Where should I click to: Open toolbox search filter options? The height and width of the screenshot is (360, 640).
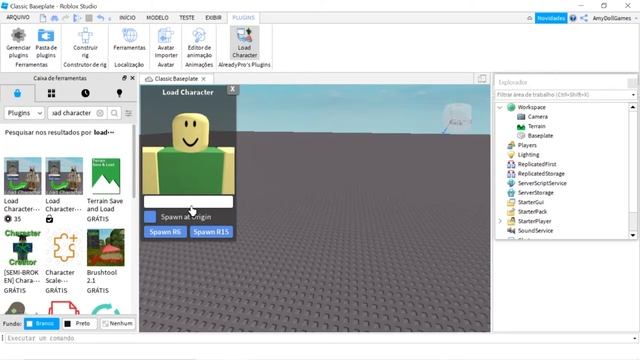point(129,113)
